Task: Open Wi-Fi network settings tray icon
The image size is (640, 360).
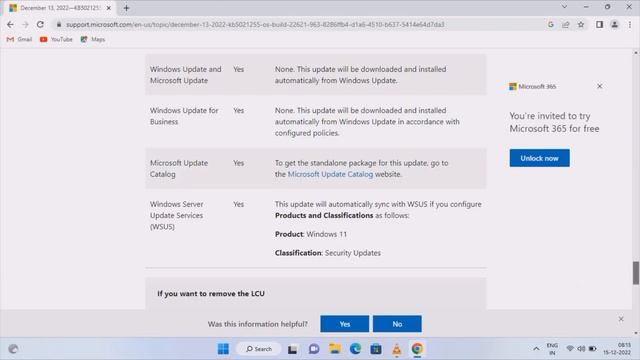Action: (570, 349)
